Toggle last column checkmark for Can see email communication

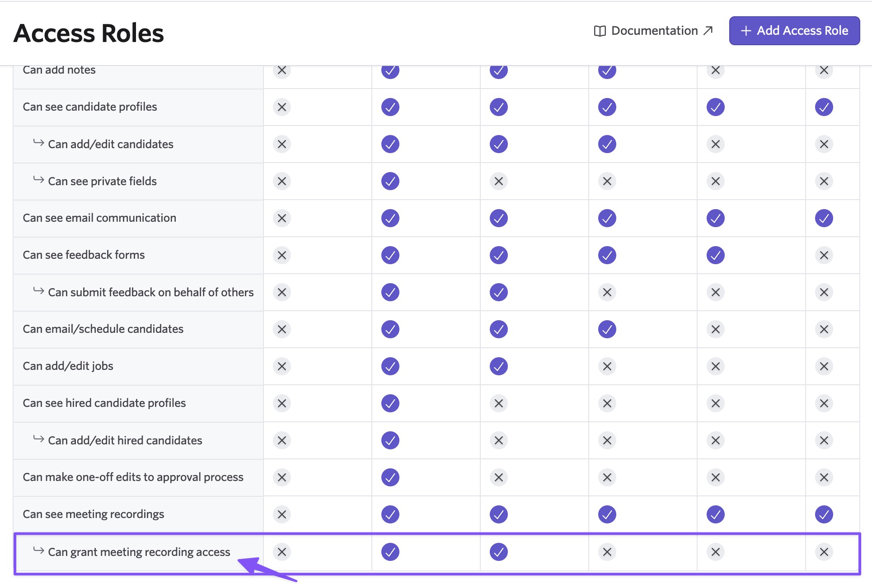(x=824, y=218)
